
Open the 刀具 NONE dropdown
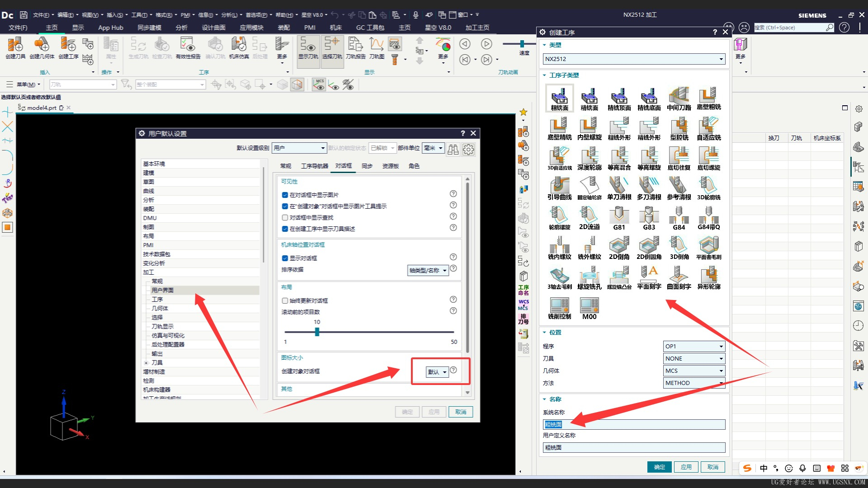[694, 359]
